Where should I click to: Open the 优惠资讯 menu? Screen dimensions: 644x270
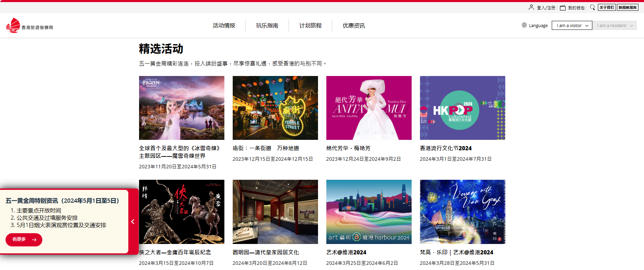tap(354, 25)
